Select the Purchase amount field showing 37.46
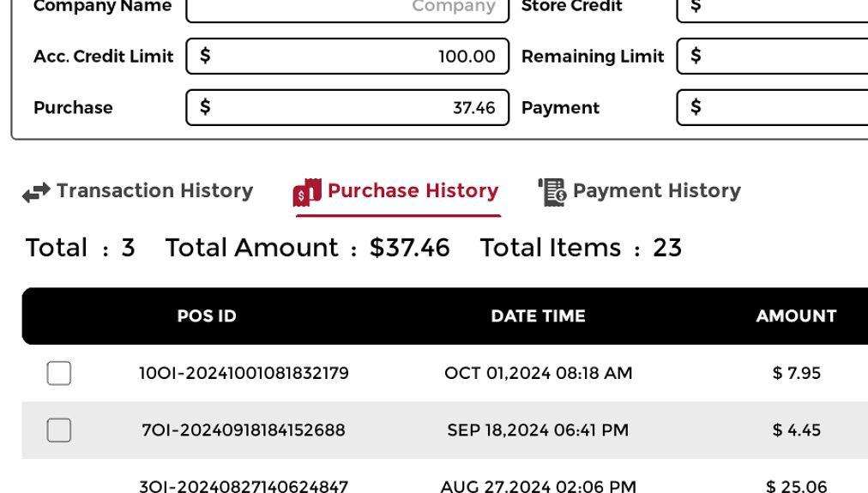The image size is (868, 493). [x=347, y=107]
